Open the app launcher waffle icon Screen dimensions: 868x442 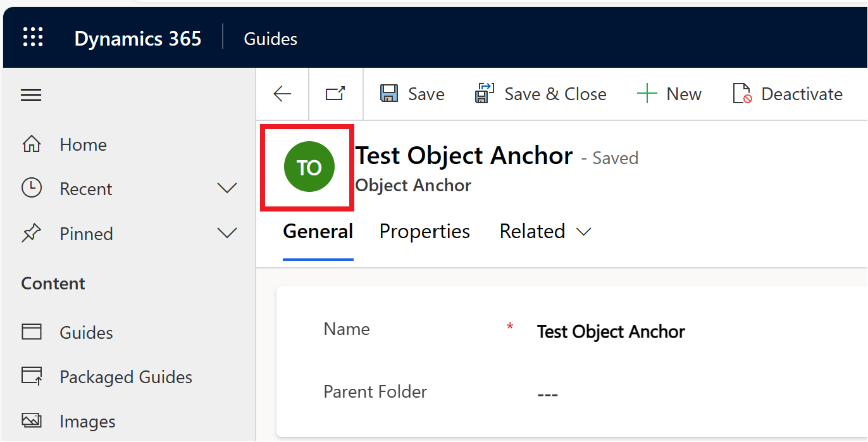[x=33, y=37]
